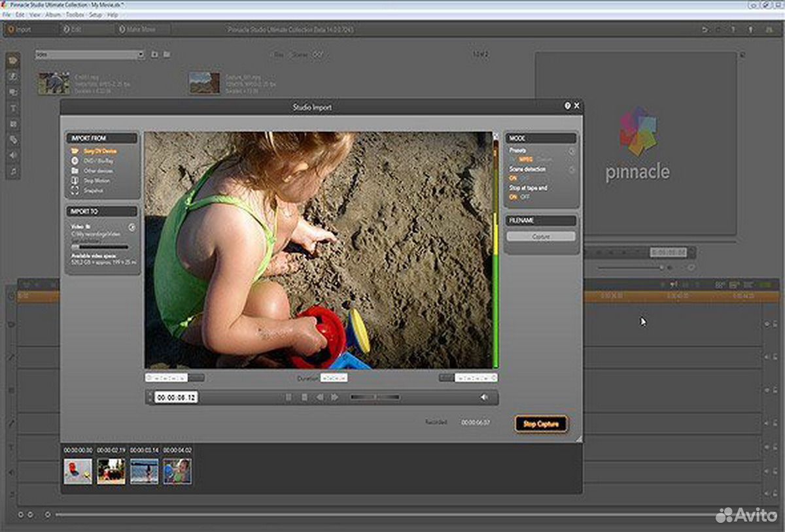Expand the Presets options in Mode panel
Screen dimensions: 785x532
pos(572,151)
